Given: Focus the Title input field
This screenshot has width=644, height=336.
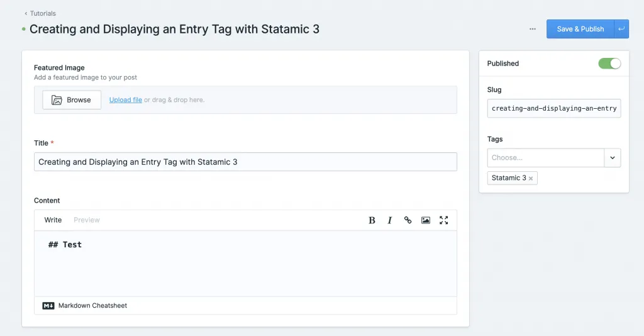Looking at the screenshot, I should pyautogui.click(x=245, y=162).
